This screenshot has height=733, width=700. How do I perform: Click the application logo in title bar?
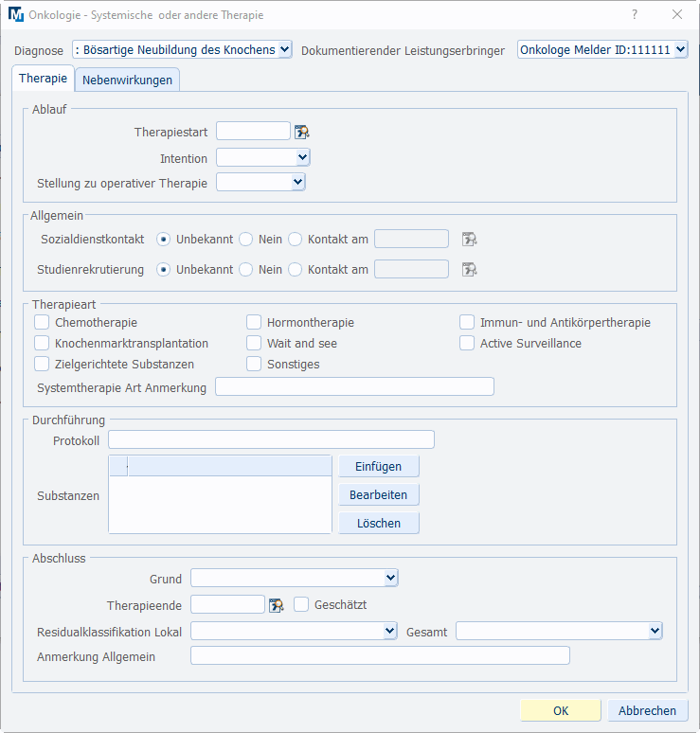(x=15, y=15)
